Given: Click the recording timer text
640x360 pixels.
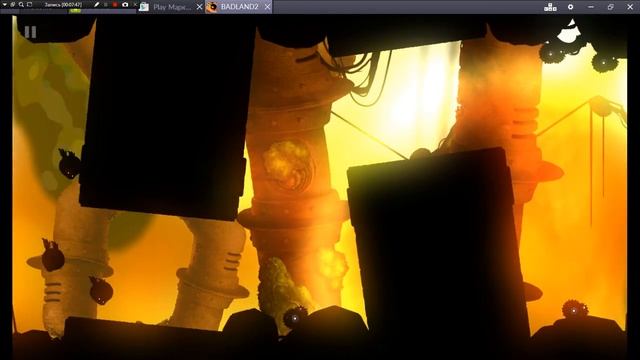Looking at the screenshot, I should click(x=63, y=4).
